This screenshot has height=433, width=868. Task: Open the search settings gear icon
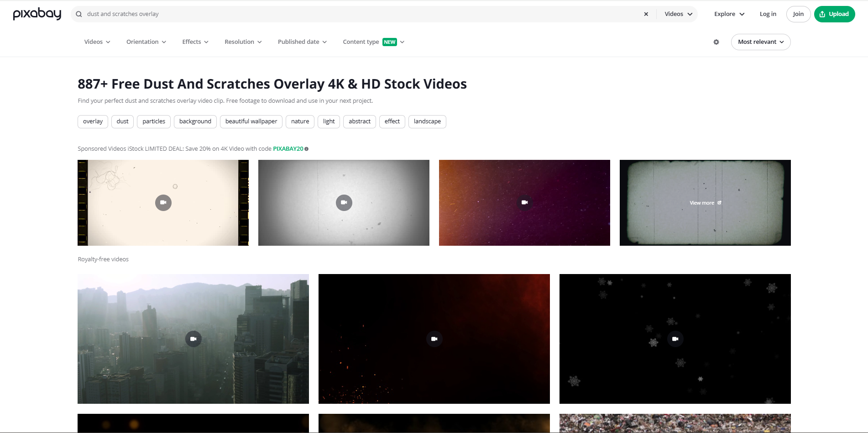click(x=716, y=42)
